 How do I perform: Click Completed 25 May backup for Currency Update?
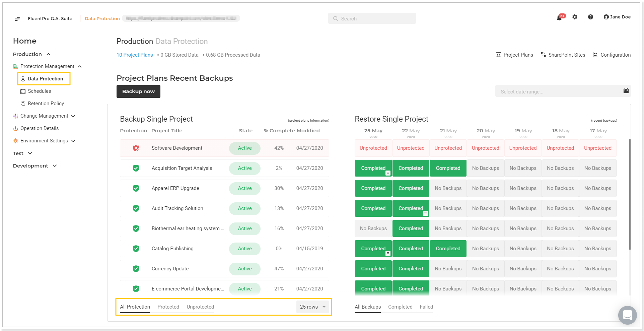373,269
